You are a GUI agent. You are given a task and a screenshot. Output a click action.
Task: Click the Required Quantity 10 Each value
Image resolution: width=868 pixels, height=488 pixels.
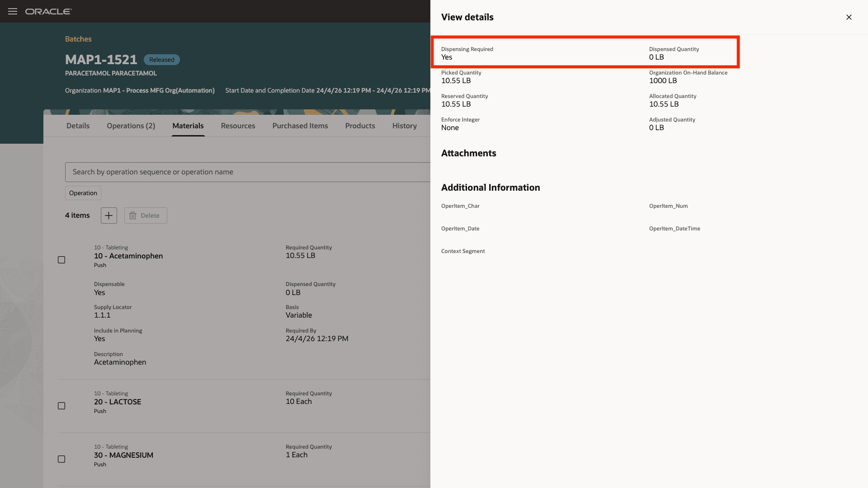pos(299,401)
